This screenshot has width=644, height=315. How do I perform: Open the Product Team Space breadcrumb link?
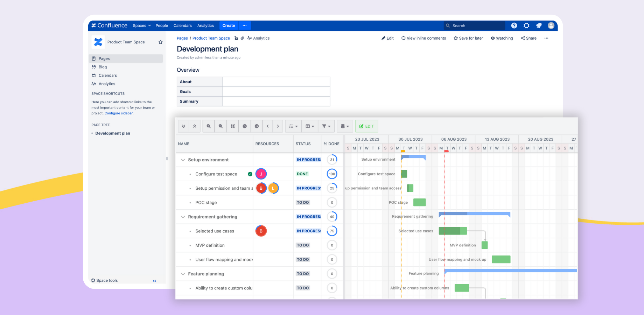(x=211, y=38)
